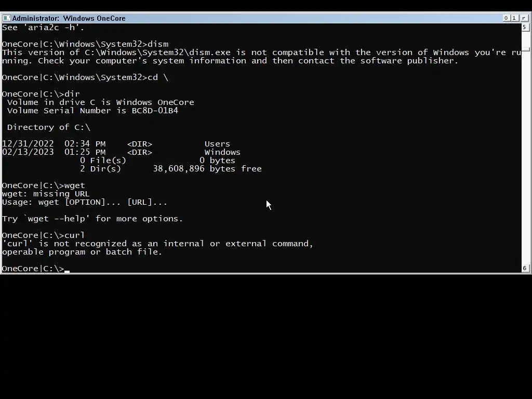
Task: Click the System32>dism command line
Action: click(x=85, y=44)
